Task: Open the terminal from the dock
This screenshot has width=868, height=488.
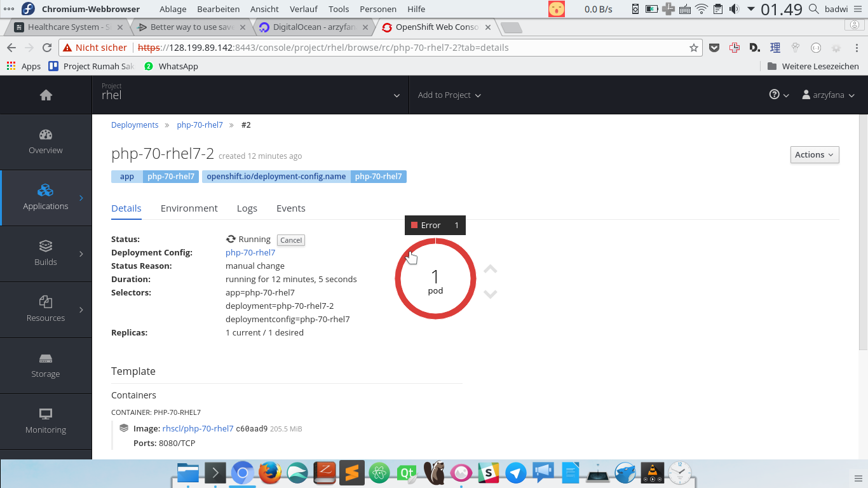Action: [215, 473]
